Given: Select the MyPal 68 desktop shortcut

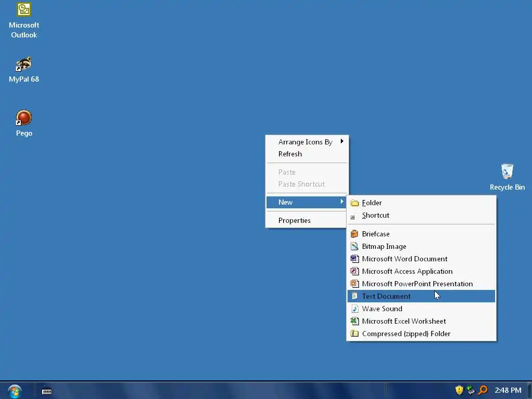Looking at the screenshot, I should click(24, 70).
